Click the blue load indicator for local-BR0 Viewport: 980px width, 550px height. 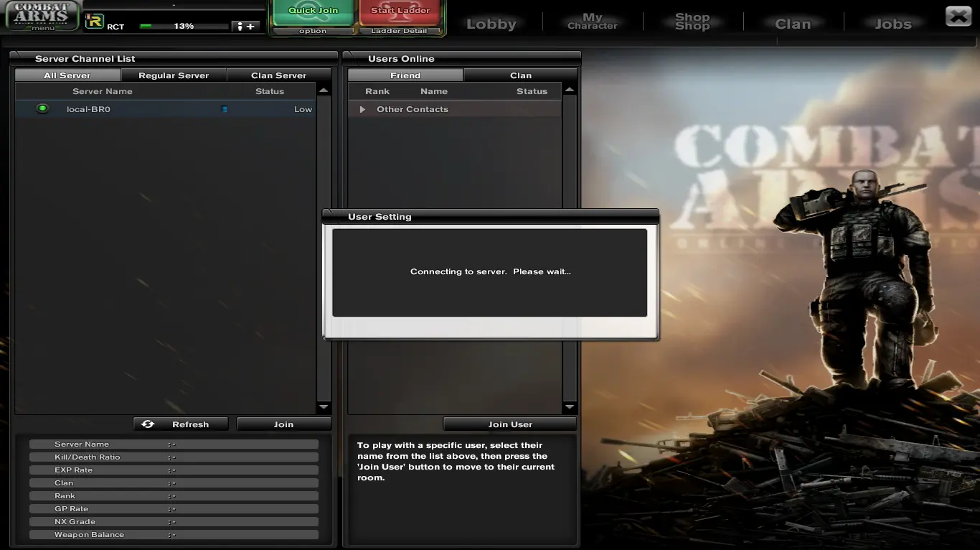pyautogui.click(x=225, y=109)
